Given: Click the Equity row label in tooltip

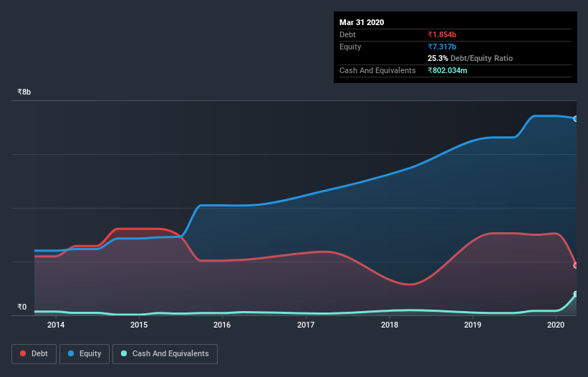Looking at the screenshot, I should [350, 47].
